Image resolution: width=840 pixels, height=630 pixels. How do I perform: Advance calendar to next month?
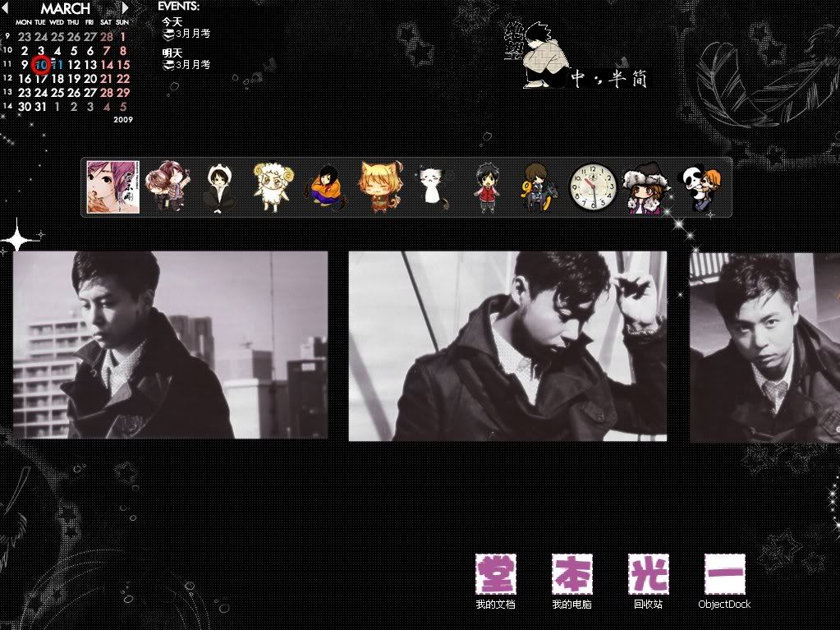click(125, 8)
